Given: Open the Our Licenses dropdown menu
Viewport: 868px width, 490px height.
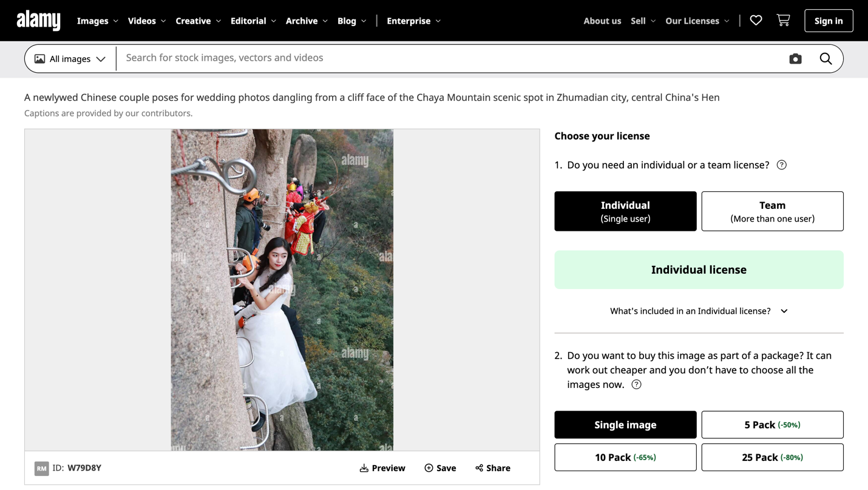Looking at the screenshot, I should (x=697, y=21).
